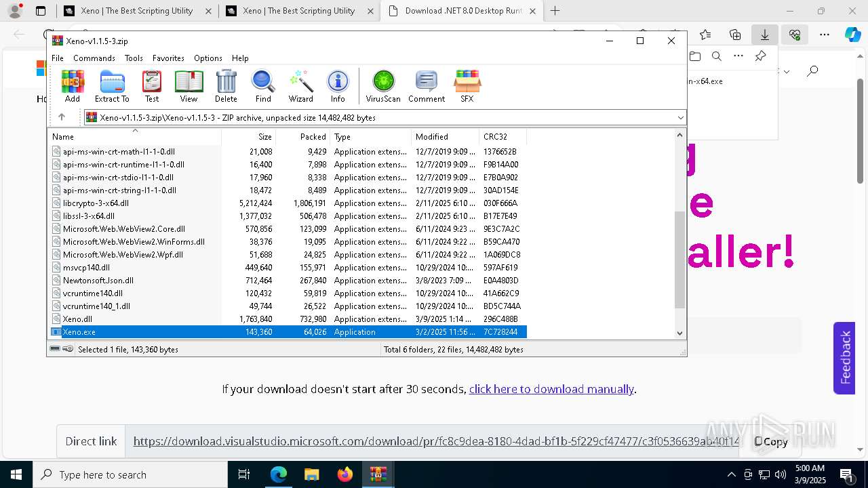
Task: Open Edge Favorites star icon
Action: 705,35
